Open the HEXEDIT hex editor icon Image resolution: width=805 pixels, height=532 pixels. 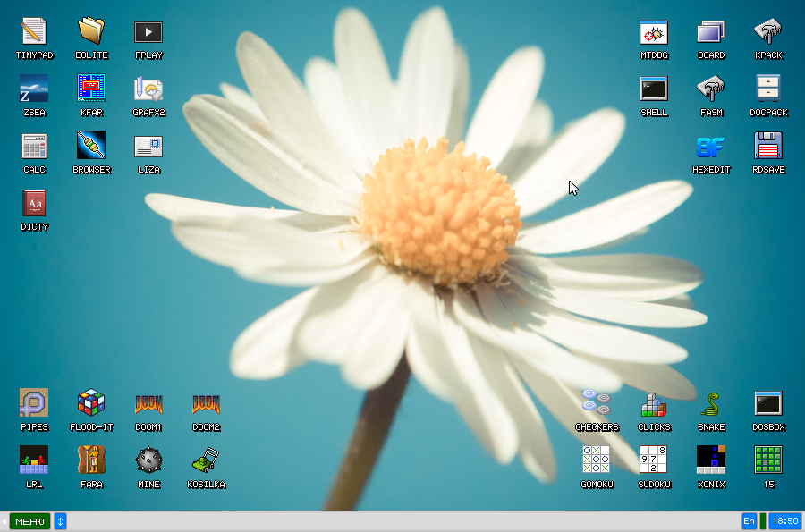(711, 147)
